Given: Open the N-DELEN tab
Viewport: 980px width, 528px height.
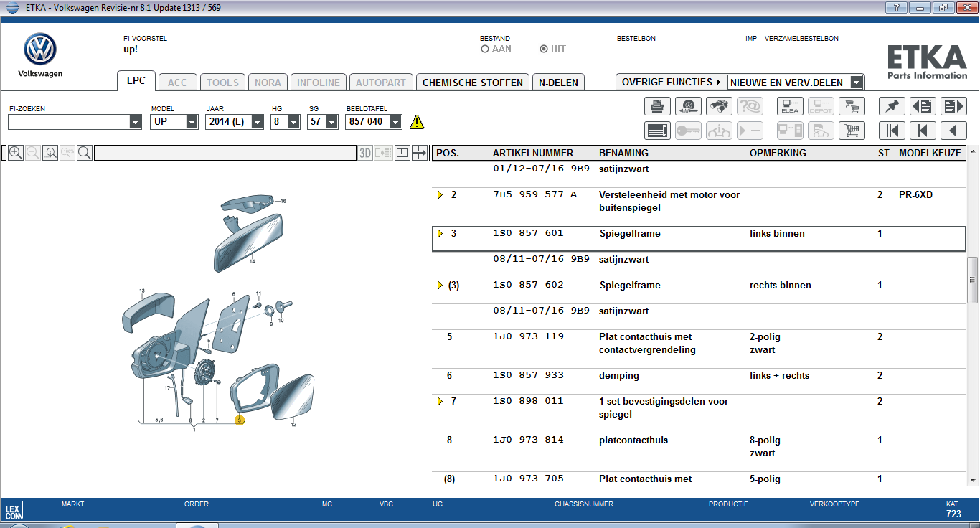Looking at the screenshot, I should [558, 82].
